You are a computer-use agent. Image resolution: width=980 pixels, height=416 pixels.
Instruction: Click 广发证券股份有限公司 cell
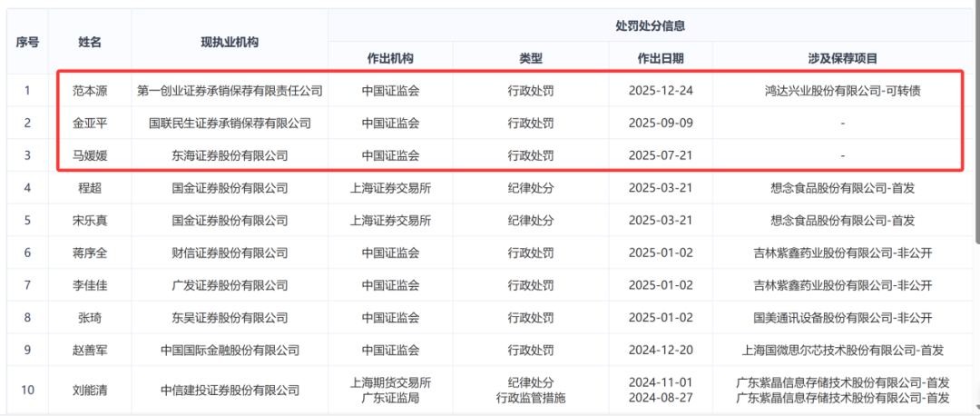click(x=230, y=285)
